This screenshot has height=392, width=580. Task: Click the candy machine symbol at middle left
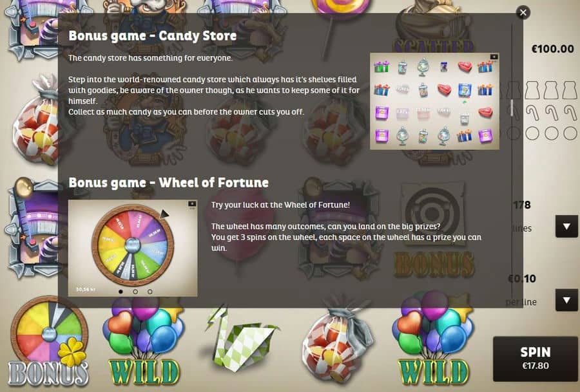33,229
